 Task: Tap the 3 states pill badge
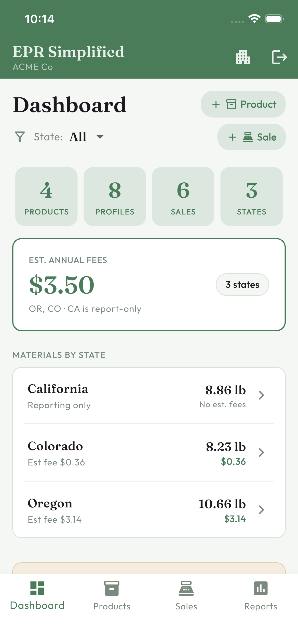click(242, 285)
